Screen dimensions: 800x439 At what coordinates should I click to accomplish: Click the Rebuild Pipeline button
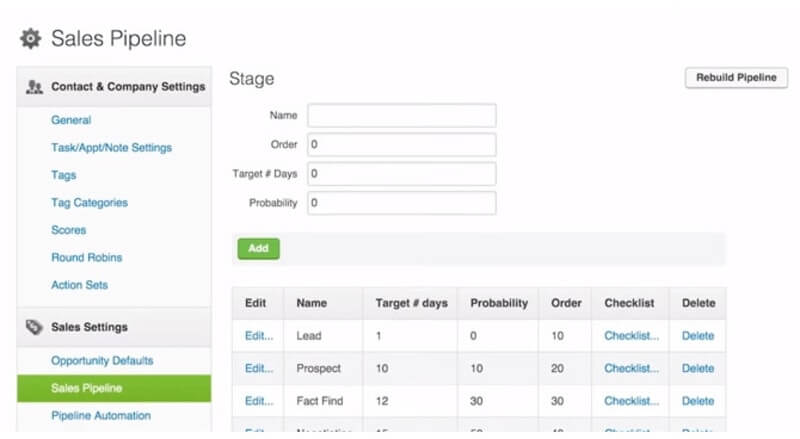click(x=736, y=78)
